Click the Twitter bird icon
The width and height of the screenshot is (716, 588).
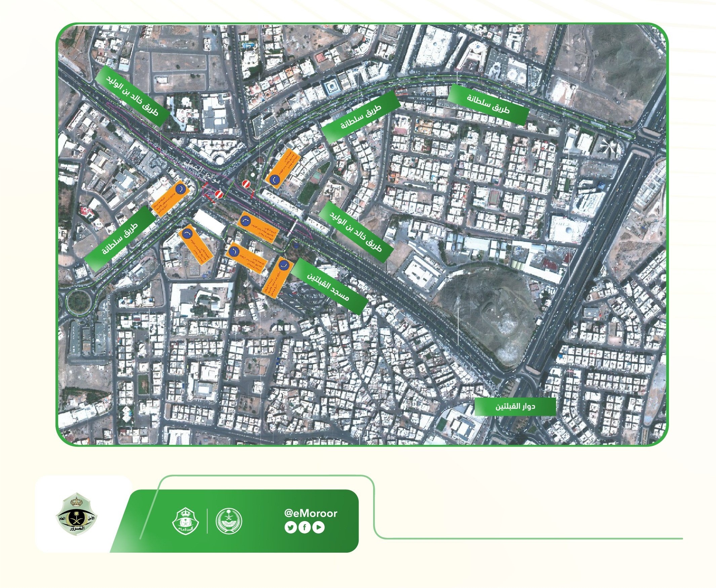(290, 527)
